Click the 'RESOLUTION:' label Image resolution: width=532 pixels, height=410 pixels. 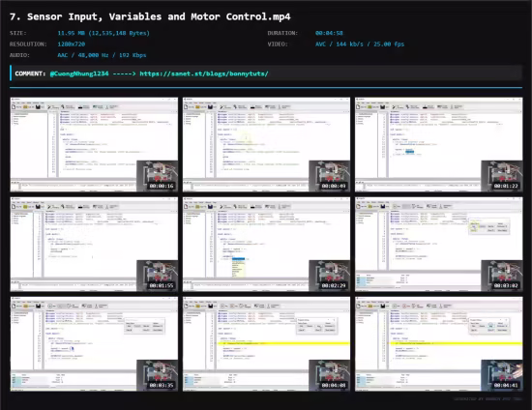click(28, 44)
